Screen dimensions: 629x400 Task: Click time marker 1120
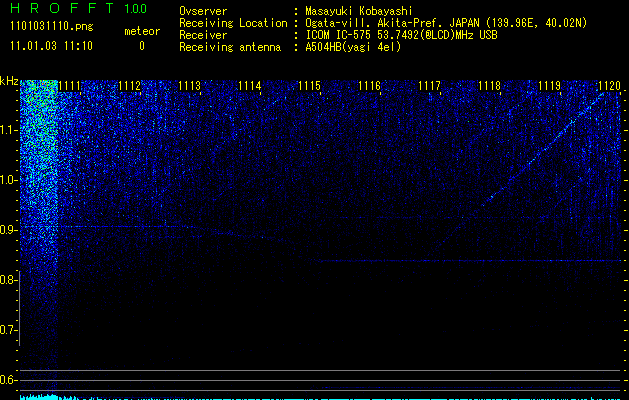[609, 86]
